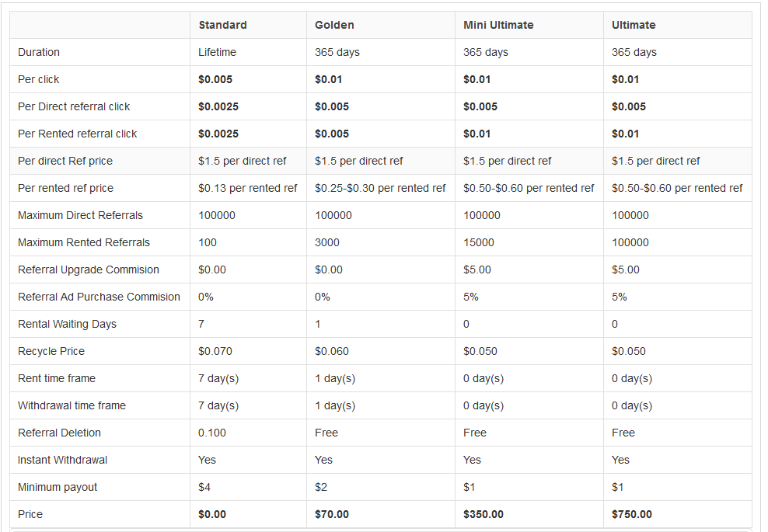Image resolution: width=768 pixels, height=532 pixels.
Task: Click the Standard column header
Action: tap(222, 25)
